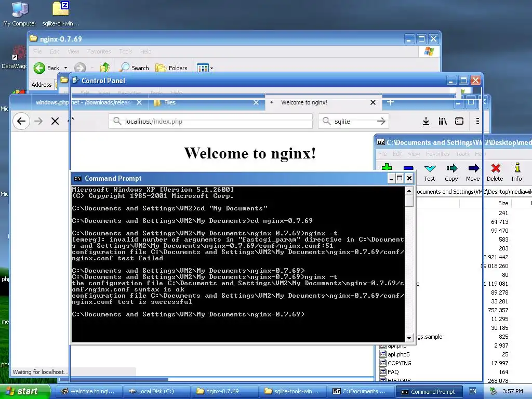Click the 3 921 442 size value in 7-Zip
Screen dimensions: 532x399
[496, 257]
